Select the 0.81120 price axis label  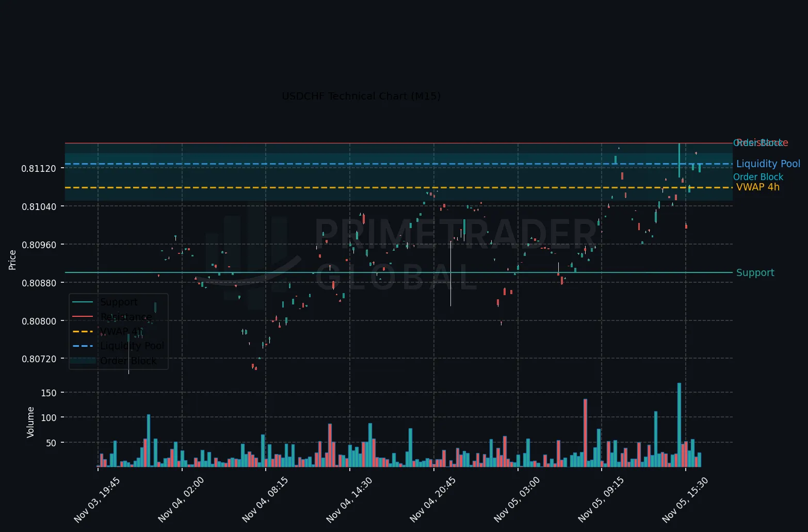(x=39, y=168)
